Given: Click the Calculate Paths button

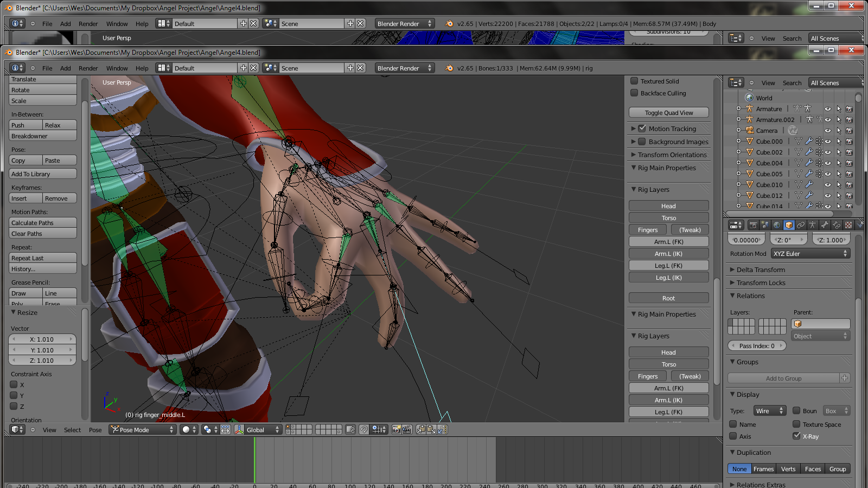Looking at the screenshot, I should click(43, 223).
